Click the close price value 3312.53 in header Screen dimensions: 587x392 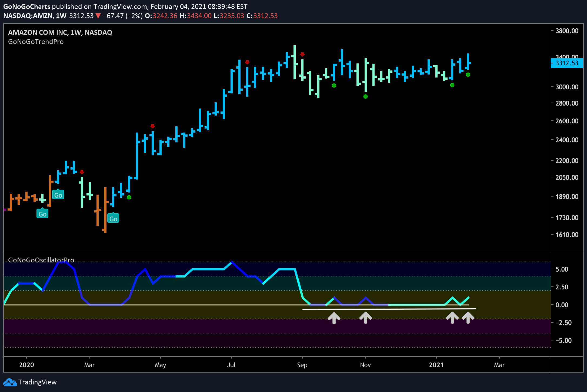click(x=265, y=16)
